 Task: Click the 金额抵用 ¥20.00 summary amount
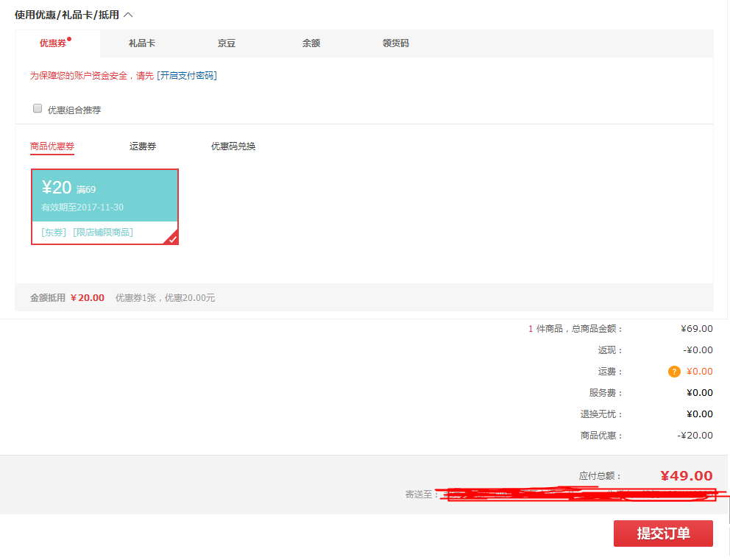tap(88, 298)
